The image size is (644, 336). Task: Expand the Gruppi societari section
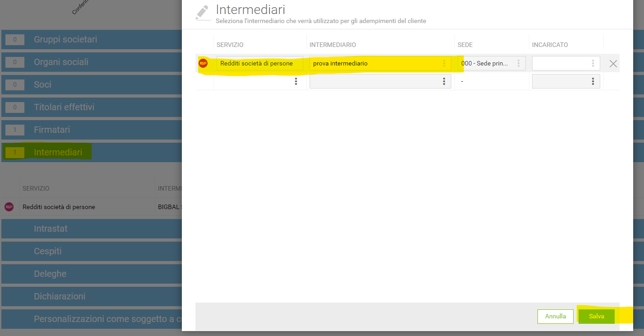(x=92, y=40)
